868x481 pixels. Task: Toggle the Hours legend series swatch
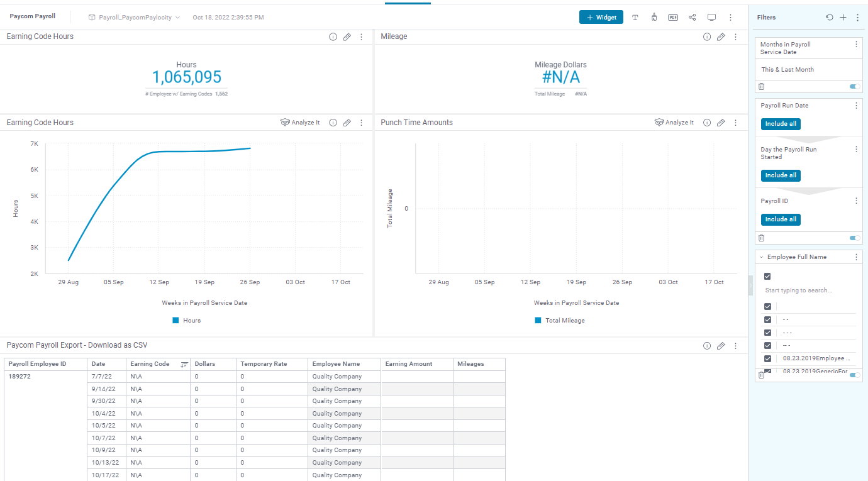176,321
